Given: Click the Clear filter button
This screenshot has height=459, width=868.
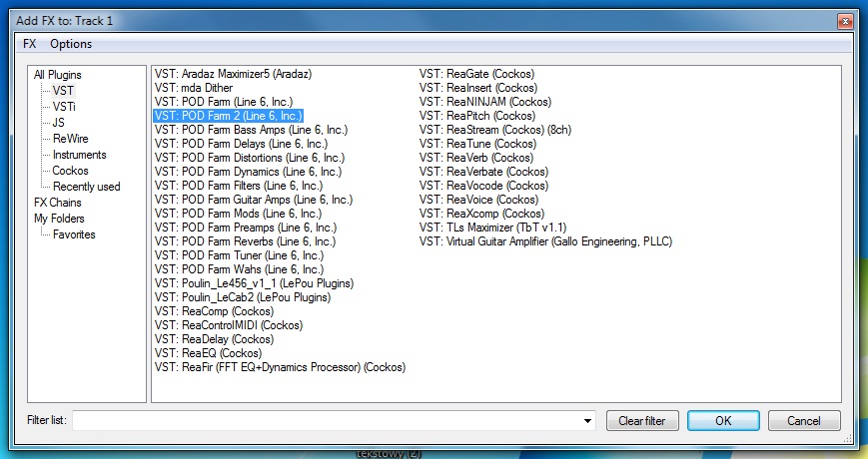Looking at the screenshot, I should tap(642, 421).
